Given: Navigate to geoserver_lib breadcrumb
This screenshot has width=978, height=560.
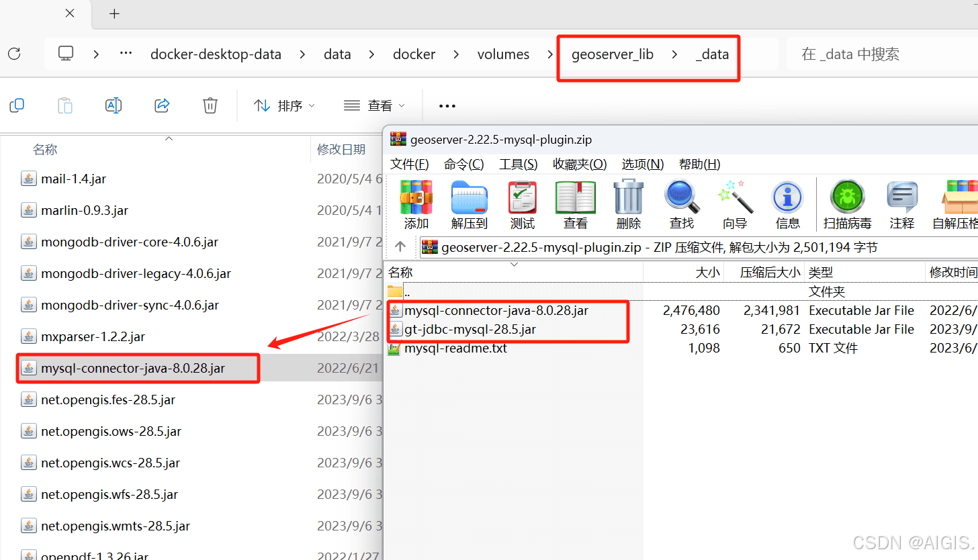Looking at the screenshot, I should tap(612, 54).
